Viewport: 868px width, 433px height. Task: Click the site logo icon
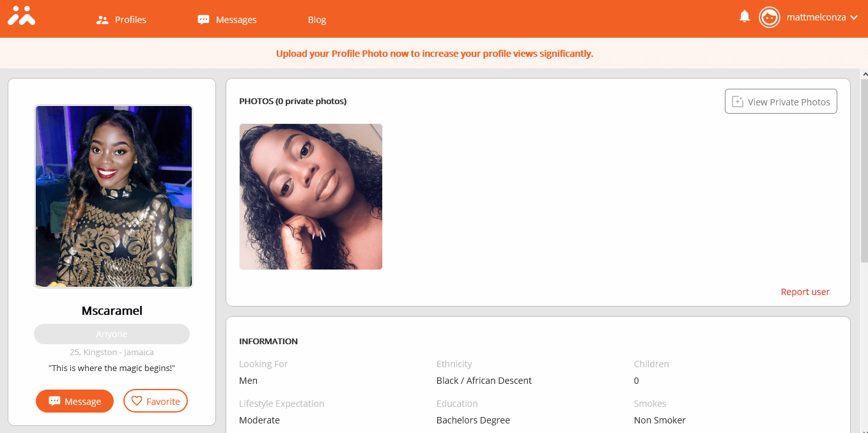tap(22, 16)
